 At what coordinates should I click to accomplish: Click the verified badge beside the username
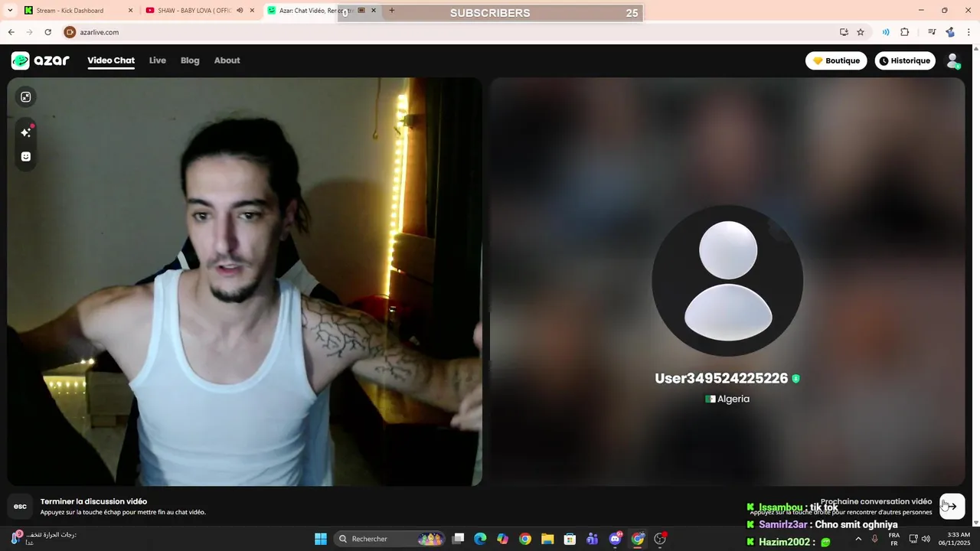(795, 379)
